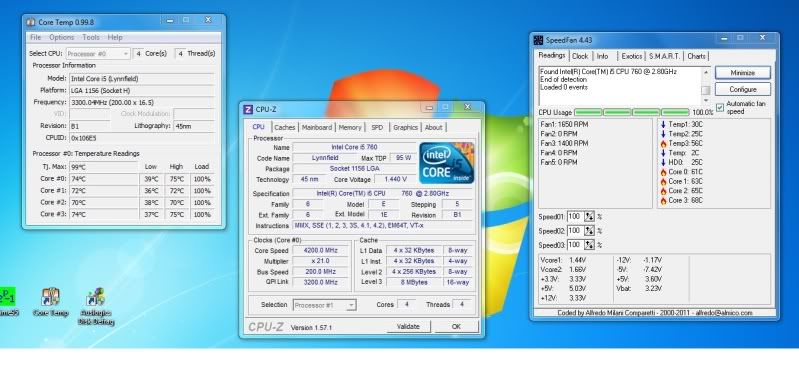
Task: Switch to the Charts tab in SpeedFan
Action: pyautogui.click(x=696, y=56)
